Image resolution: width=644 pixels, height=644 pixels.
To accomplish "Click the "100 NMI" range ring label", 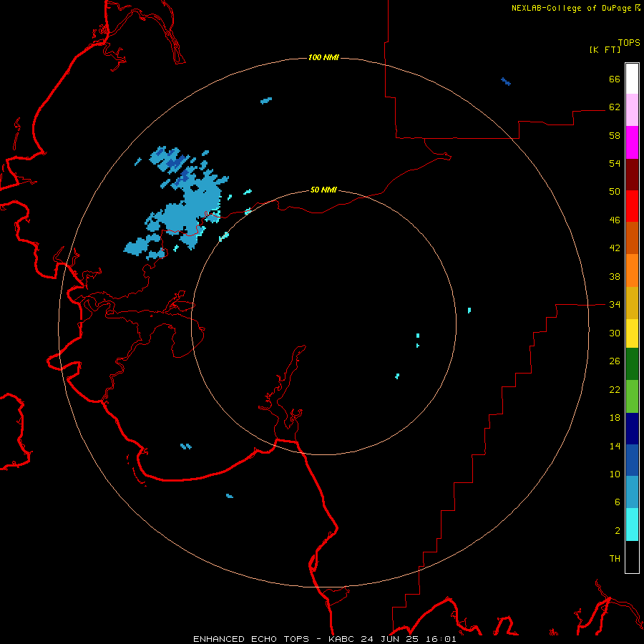I will coord(323,57).
